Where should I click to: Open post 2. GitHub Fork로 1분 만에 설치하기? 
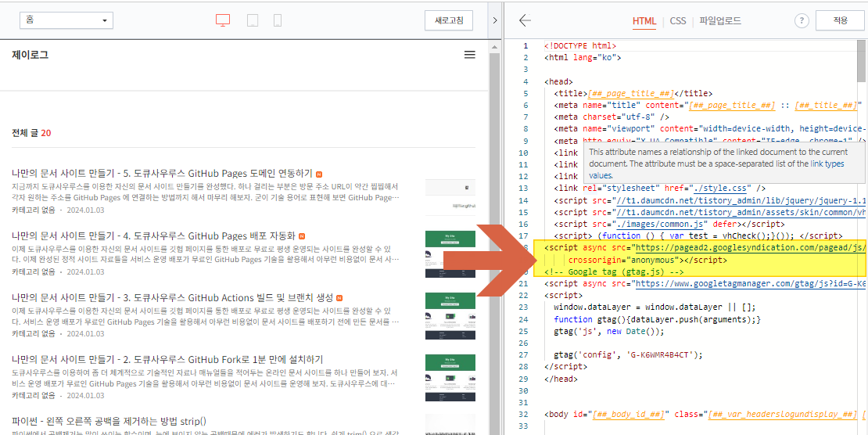(x=167, y=359)
